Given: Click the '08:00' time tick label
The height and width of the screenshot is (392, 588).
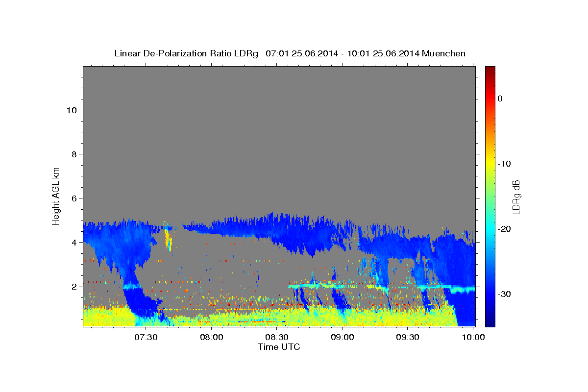Looking at the screenshot, I should tap(212, 338).
